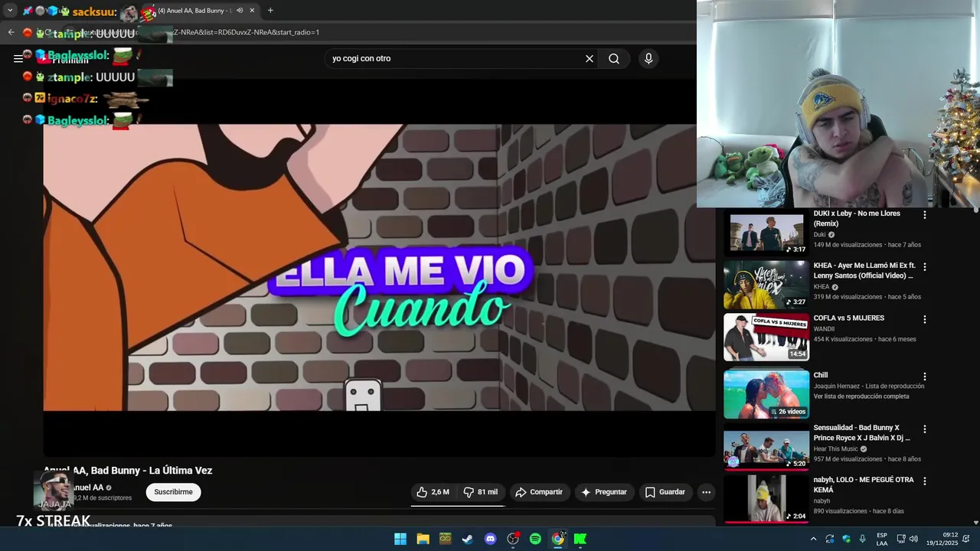Click the 'Joaquin Hernaez · Lista de reproducción' text

[868, 386]
